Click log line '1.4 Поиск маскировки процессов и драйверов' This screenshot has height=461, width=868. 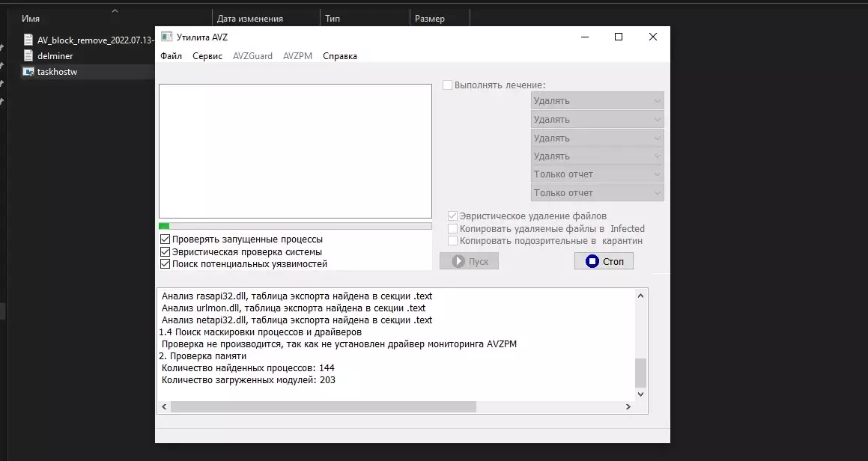click(x=260, y=332)
